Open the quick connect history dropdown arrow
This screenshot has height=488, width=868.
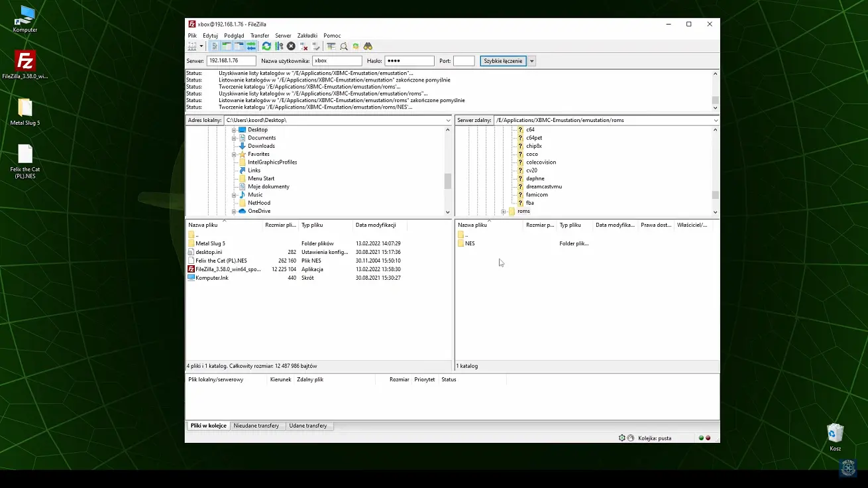[x=531, y=61]
